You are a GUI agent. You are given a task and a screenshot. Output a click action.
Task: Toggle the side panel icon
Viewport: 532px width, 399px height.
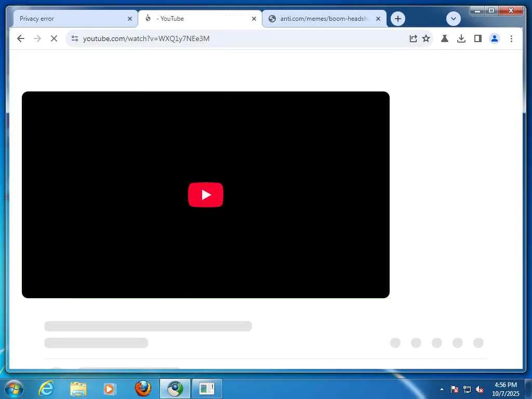[478, 38]
